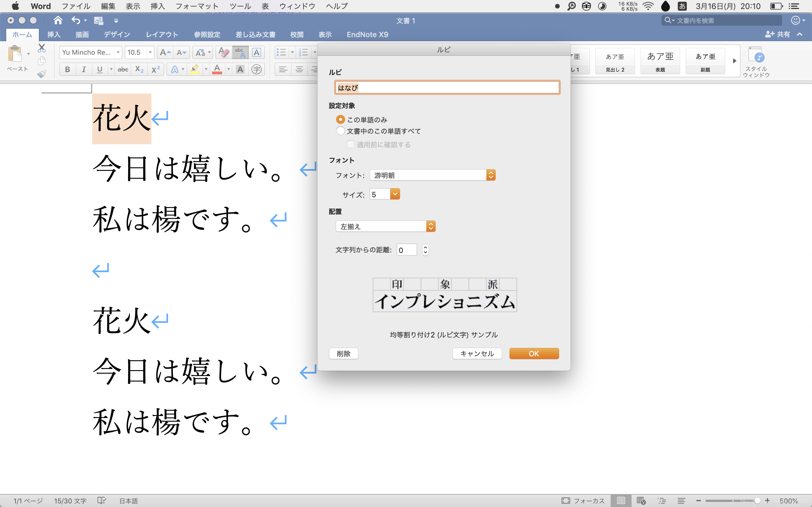Image resolution: width=812 pixels, height=507 pixels.
Task: Expand the ruby size dropdown
Action: coord(395,194)
